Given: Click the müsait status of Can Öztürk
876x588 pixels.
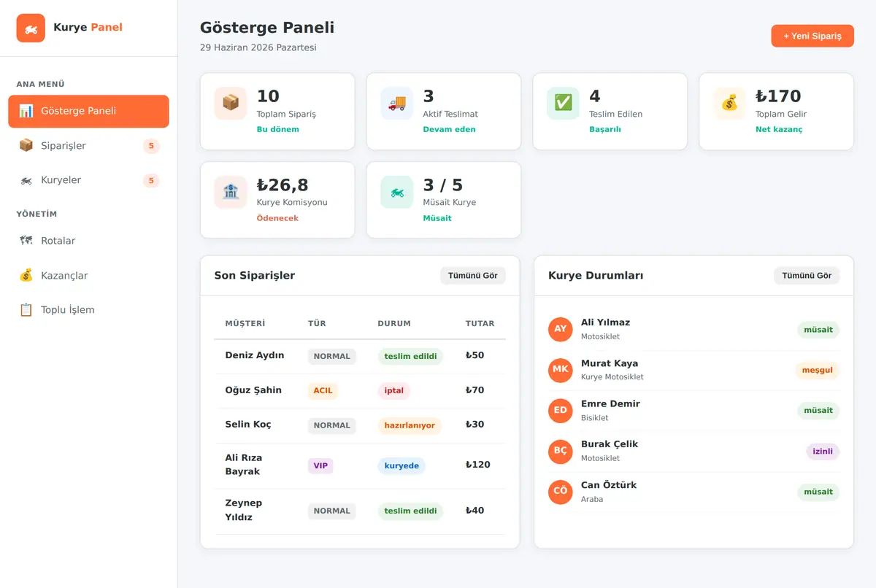Looking at the screenshot, I should pos(818,492).
